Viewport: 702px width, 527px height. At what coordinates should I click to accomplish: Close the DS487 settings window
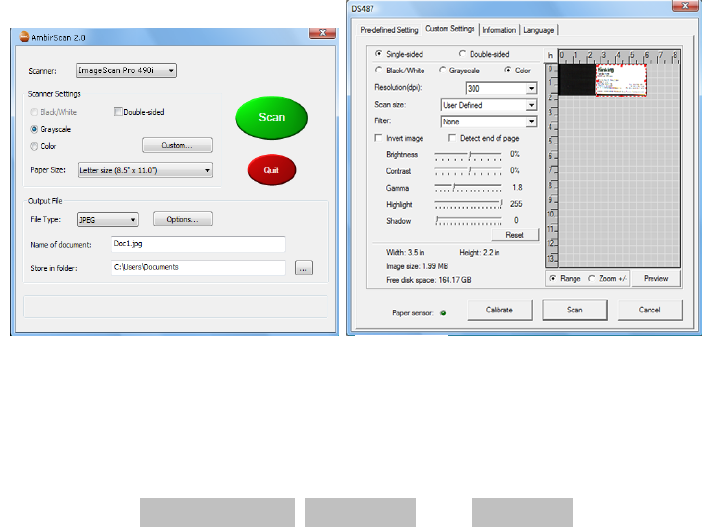coord(685,5)
